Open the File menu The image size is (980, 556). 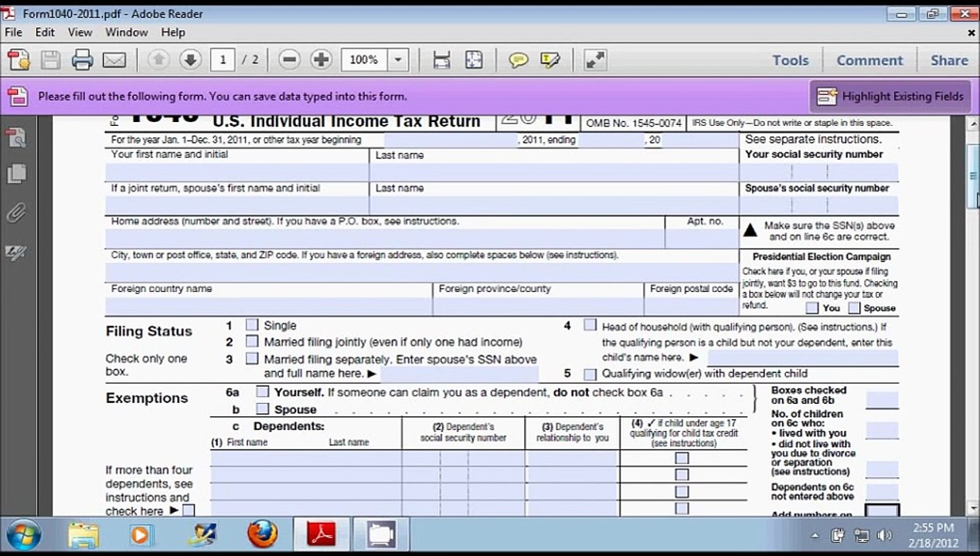13,32
